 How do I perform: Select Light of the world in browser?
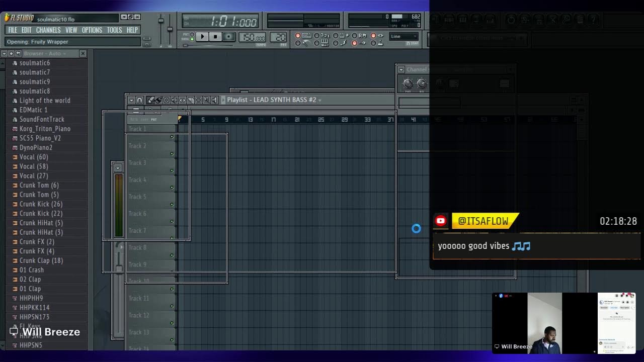click(45, 101)
